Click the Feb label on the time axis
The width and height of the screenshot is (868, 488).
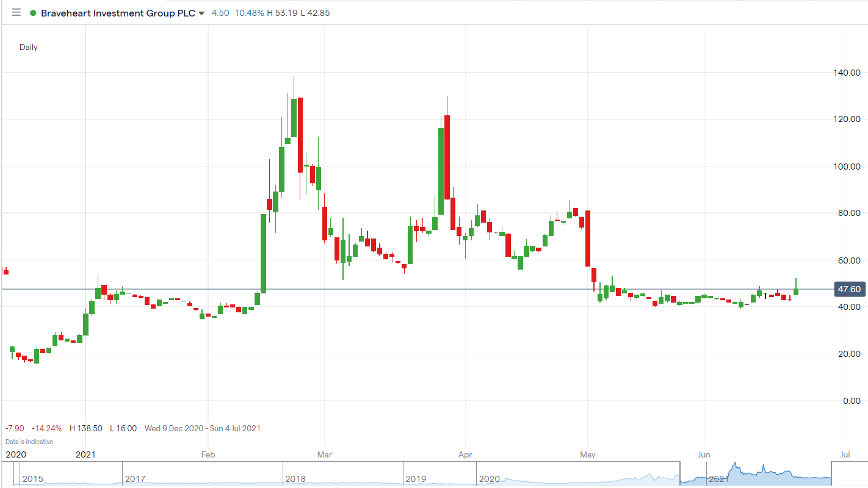207,454
